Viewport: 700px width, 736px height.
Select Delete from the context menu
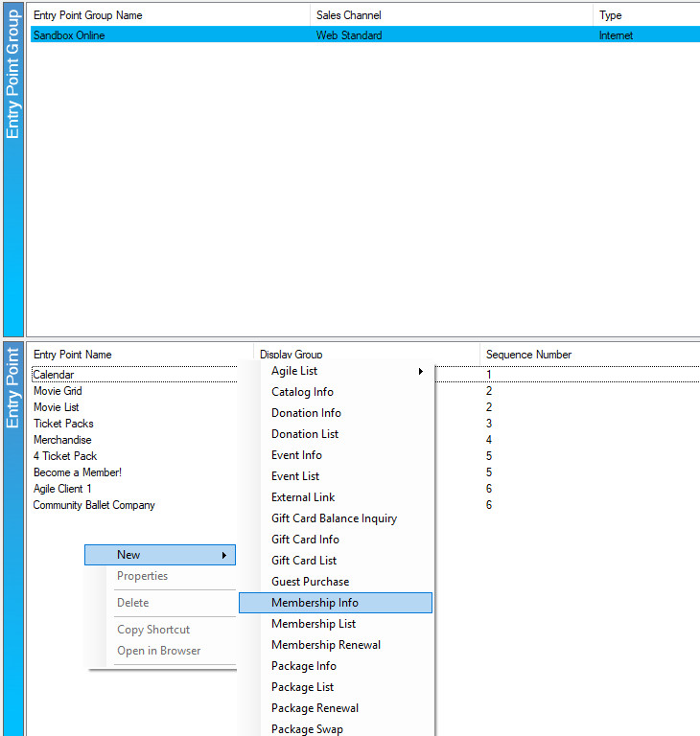(x=133, y=603)
